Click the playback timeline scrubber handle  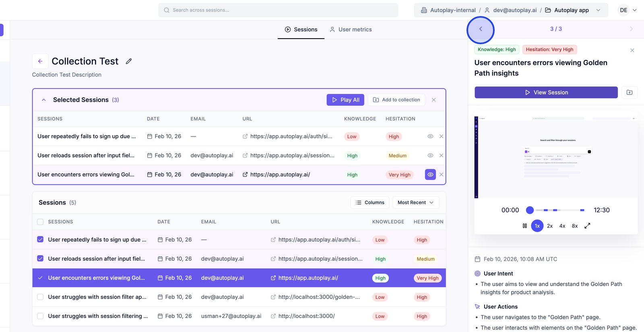pos(530,210)
